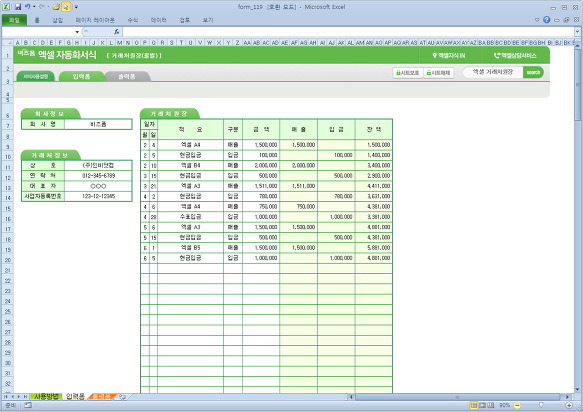The width and height of the screenshot is (583, 412).
Task: Click the Select All corner of the worksheet
Action: (x=7, y=43)
